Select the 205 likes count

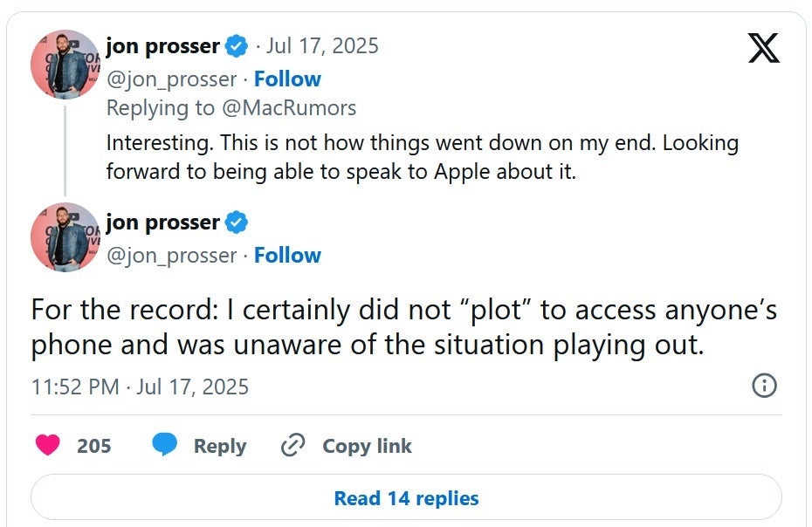point(96,445)
